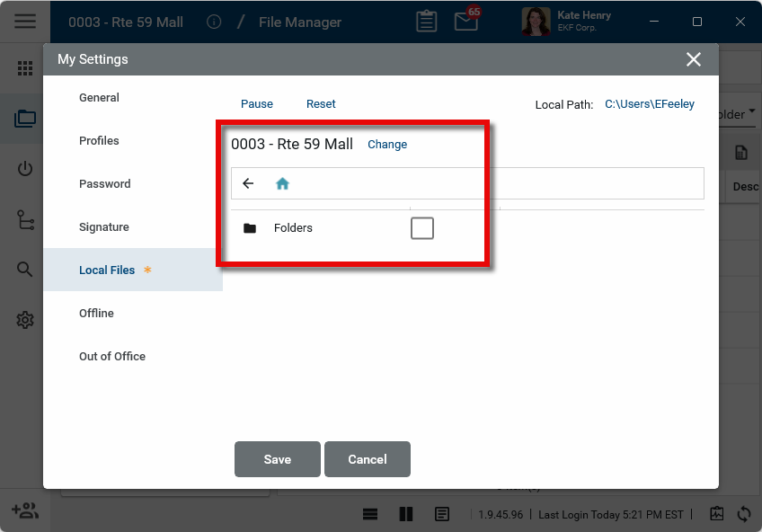
Task: Check the Folders checkbox
Action: coord(422,228)
